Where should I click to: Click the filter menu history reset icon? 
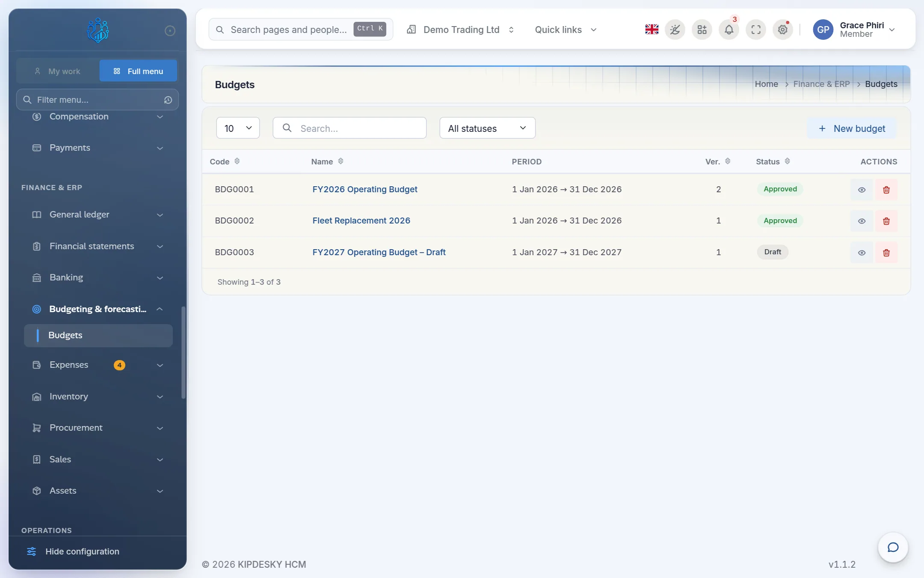(x=168, y=100)
